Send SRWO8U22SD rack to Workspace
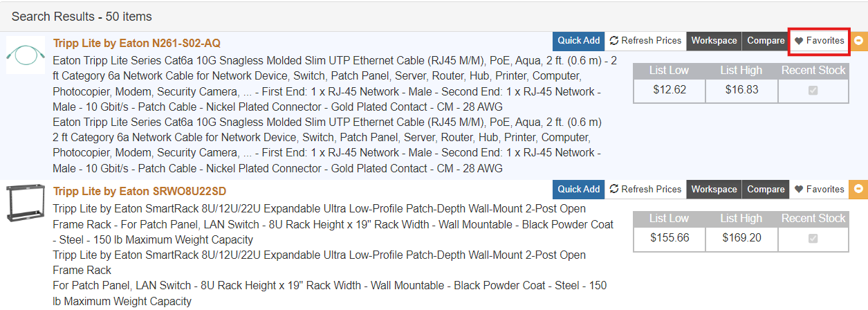 pyautogui.click(x=714, y=189)
